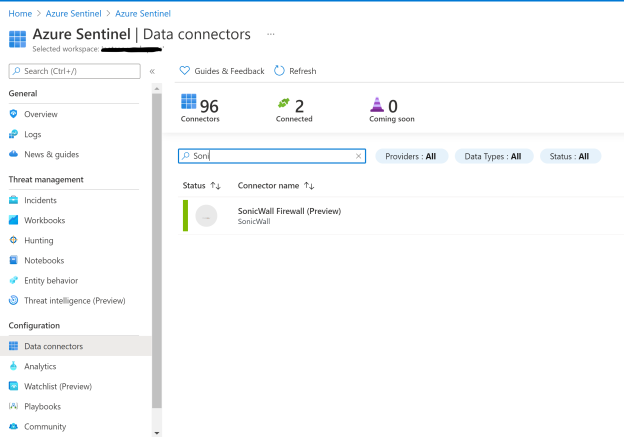This screenshot has width=624, height=437.
Task: Open the Data Types : All filter
Action: point(493,156)
